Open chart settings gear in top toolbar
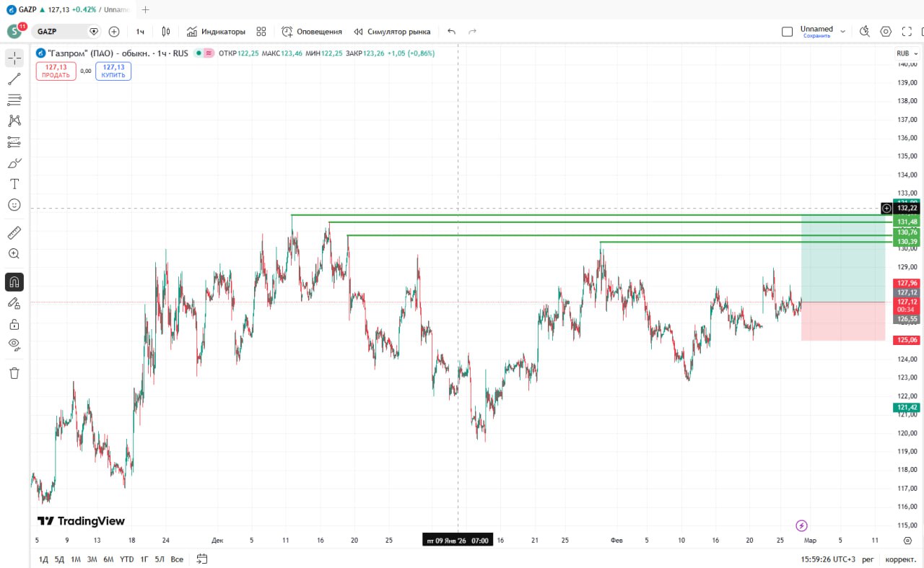This screenshot has width=924, height=568. coord(886,32)
